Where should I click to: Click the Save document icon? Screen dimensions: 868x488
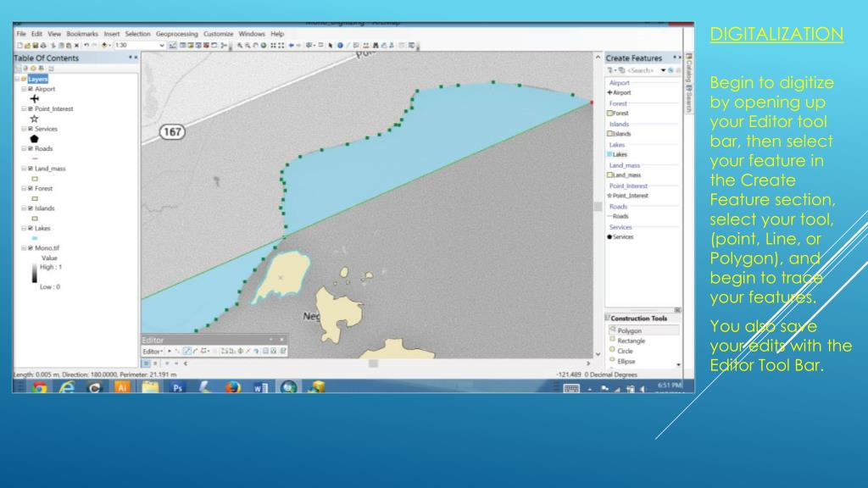click(x=35, y=46)
